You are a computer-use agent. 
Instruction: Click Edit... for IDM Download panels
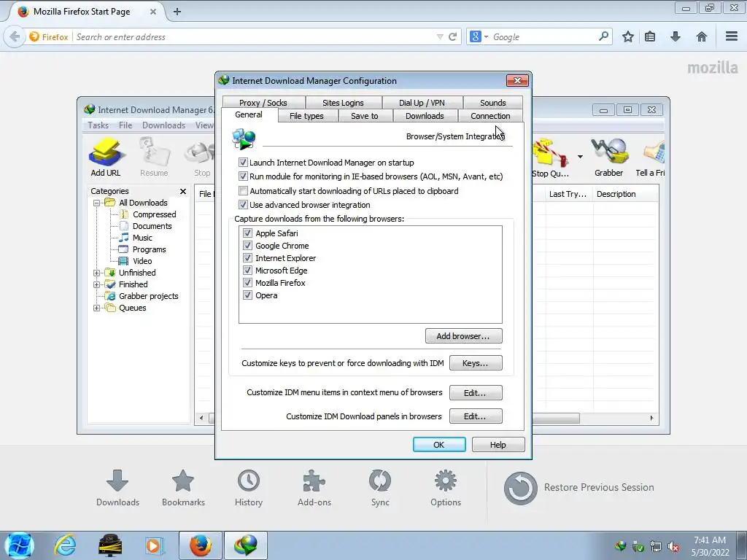tap(476, 416)
